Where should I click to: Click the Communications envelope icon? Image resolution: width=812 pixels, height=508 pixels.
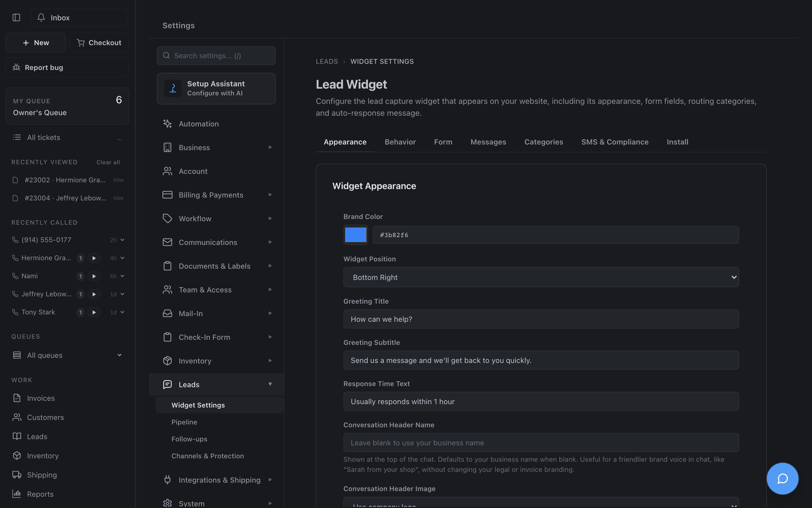(x=167, y=242)
